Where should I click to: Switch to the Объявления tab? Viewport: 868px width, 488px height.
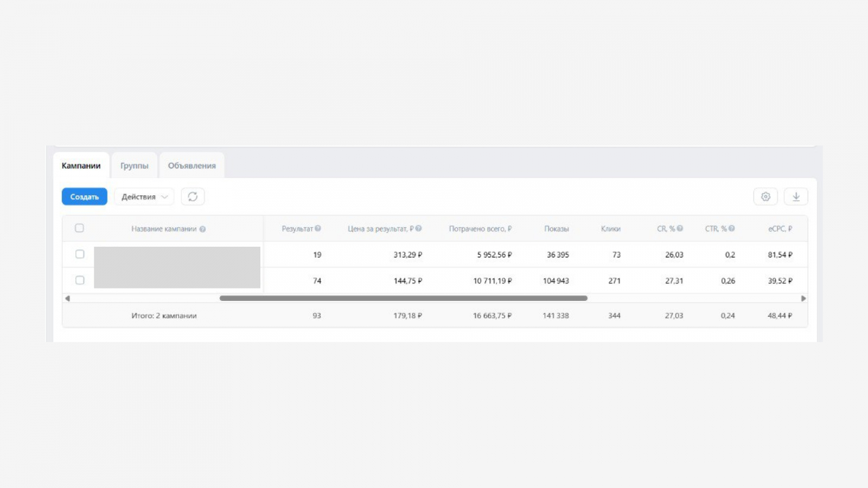tap(192, 166)
